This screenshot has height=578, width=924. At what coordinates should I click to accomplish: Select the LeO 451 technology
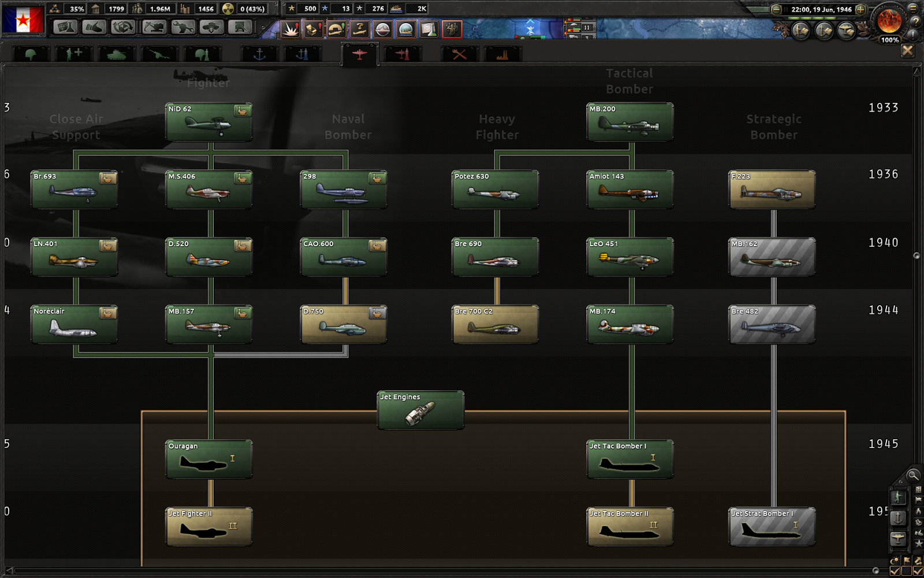[x=630, y=257]
